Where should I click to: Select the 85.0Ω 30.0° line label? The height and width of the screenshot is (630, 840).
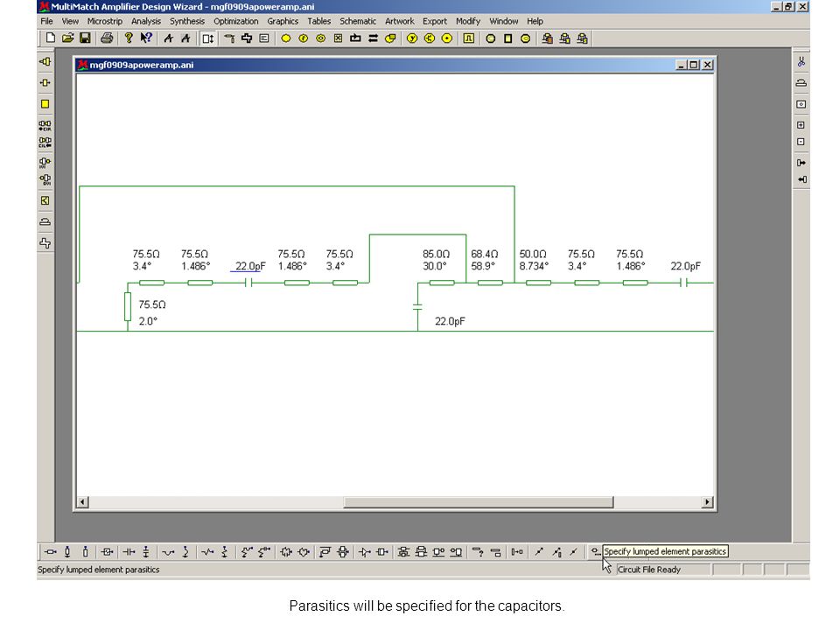(x=436, y=260)
